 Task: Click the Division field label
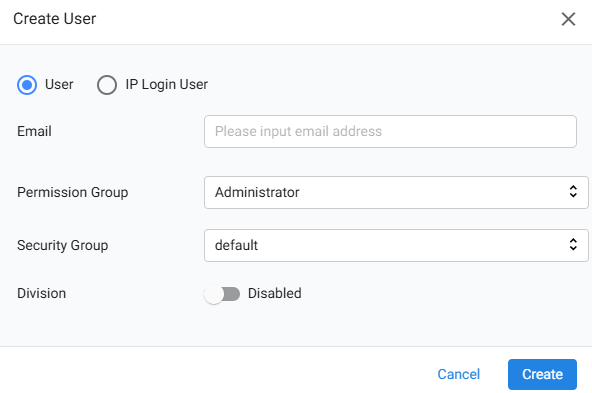point(42,293)
